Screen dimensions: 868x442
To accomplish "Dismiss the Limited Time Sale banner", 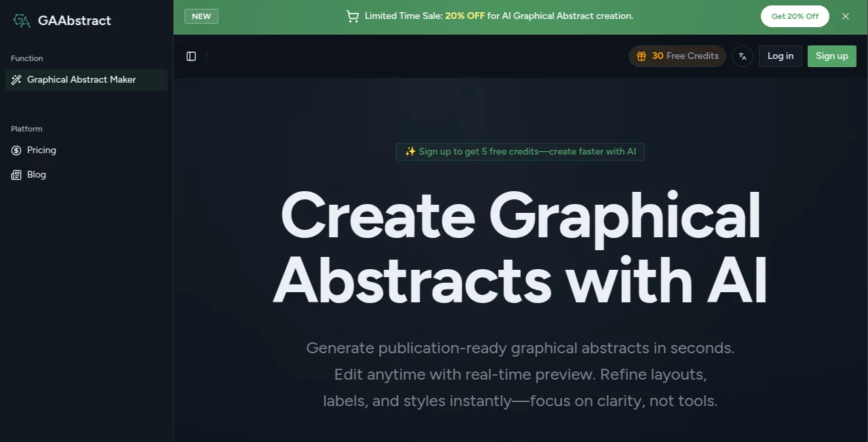I will click(x=846, y=16).
